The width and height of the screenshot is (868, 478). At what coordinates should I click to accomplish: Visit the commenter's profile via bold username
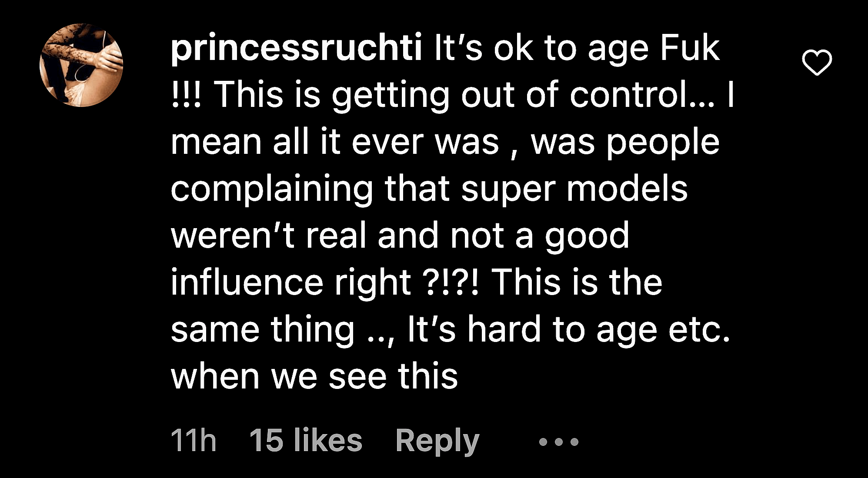coord(297,48)
